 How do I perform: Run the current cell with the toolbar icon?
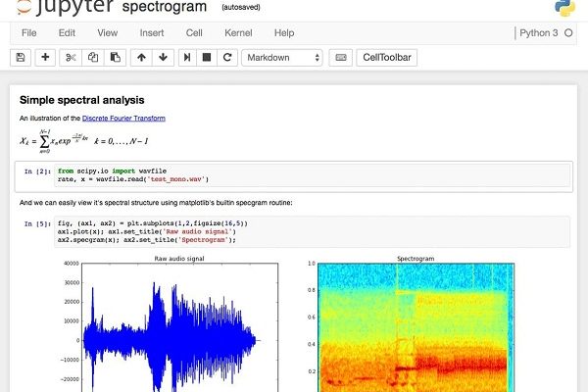pos(189,58)
